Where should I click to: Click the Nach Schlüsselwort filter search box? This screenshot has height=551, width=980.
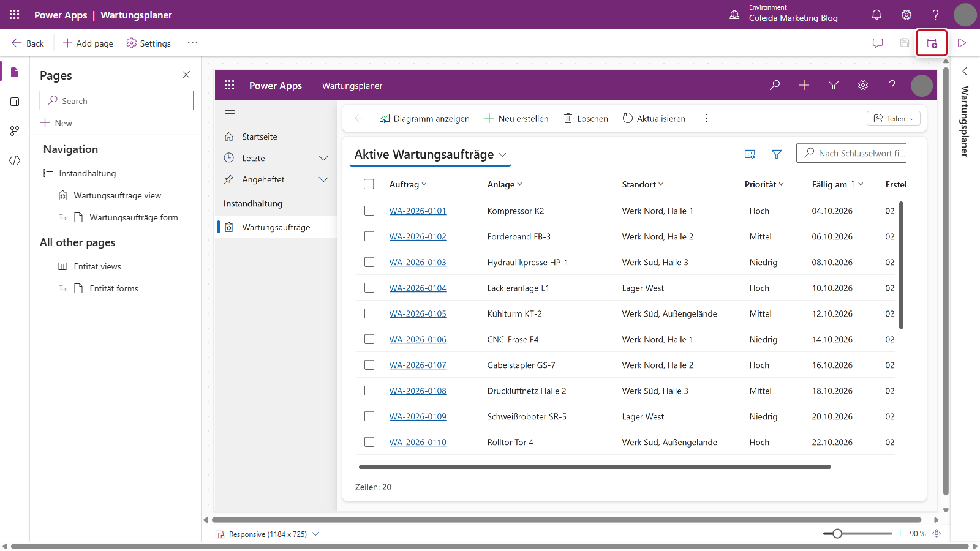tap(851, 153)
